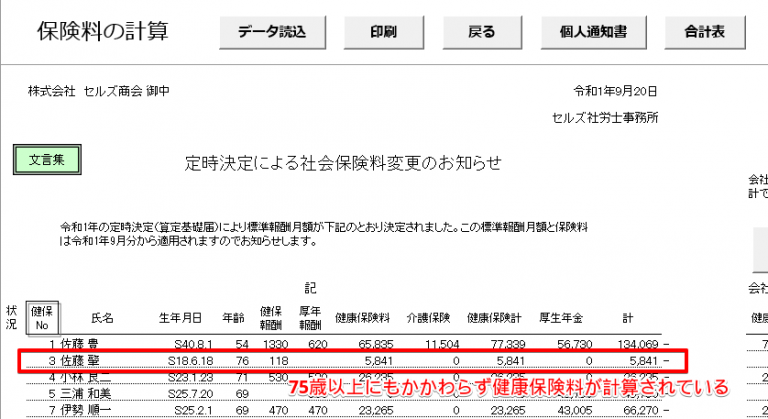Select health pay cell 1330

pyautogui.click(x=276, y=345)
